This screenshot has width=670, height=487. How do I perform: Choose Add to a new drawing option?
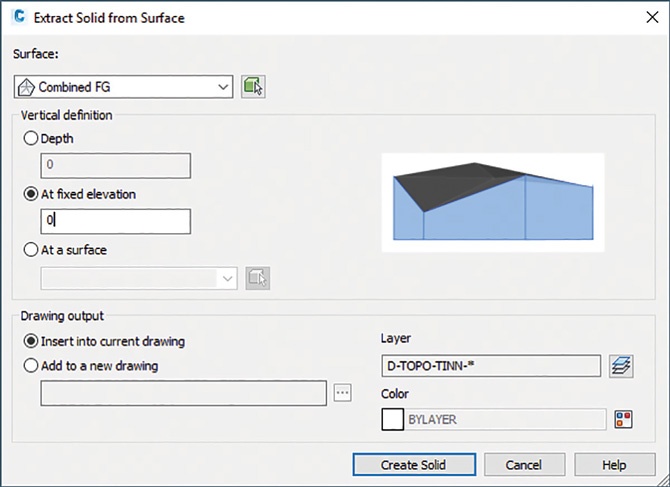tap(31, 366)
